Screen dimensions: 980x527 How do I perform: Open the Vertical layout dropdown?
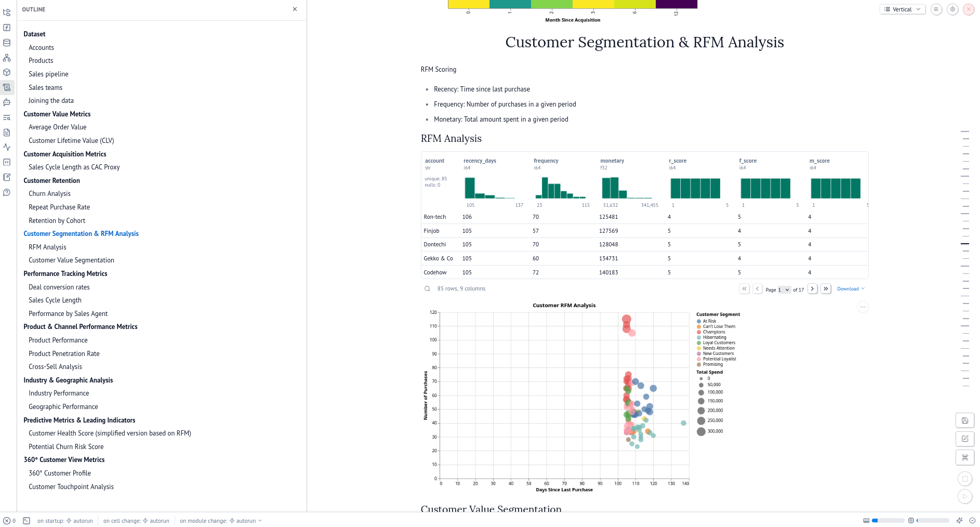point(902,9)
